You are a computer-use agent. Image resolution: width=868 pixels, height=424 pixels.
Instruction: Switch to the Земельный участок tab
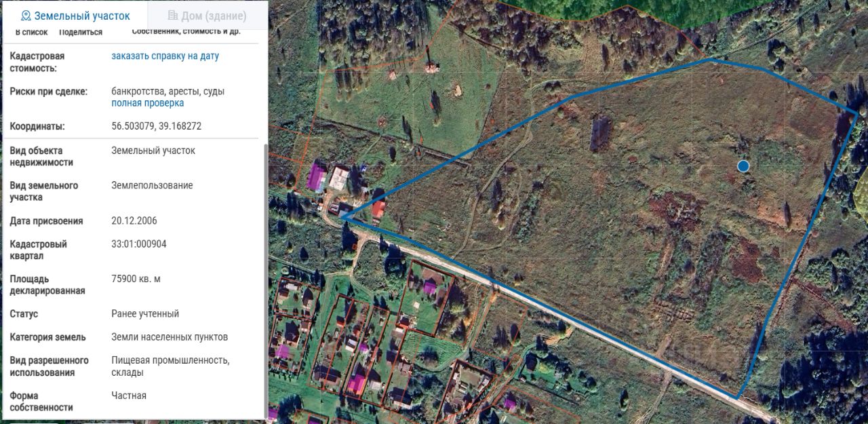[x=74, y=16]
